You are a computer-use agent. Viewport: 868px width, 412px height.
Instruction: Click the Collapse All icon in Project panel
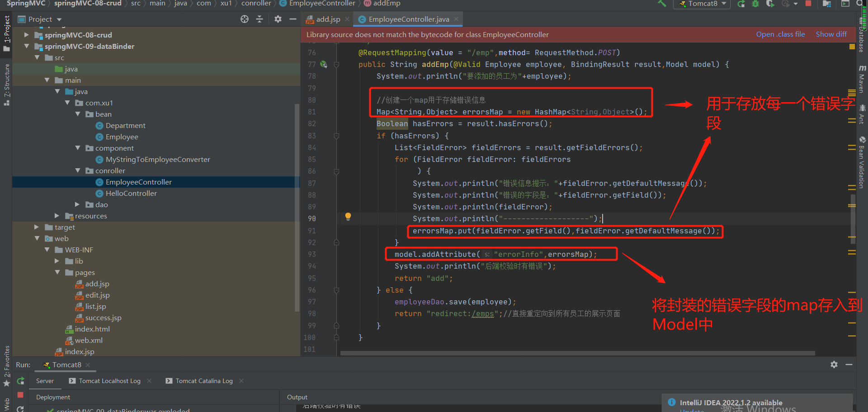pyautogui.click(x=259, y=19)
